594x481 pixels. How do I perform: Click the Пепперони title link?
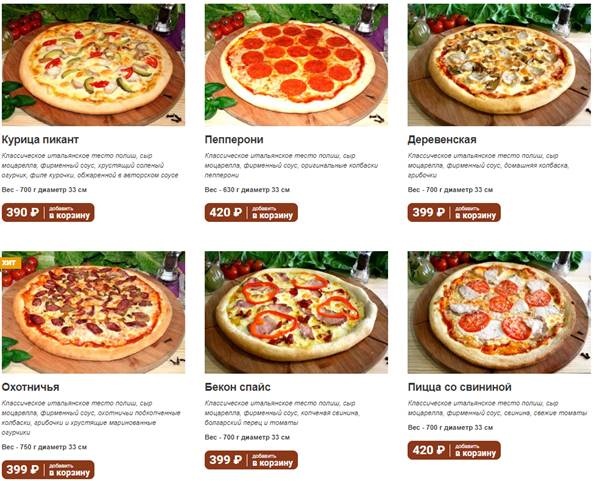234,140
